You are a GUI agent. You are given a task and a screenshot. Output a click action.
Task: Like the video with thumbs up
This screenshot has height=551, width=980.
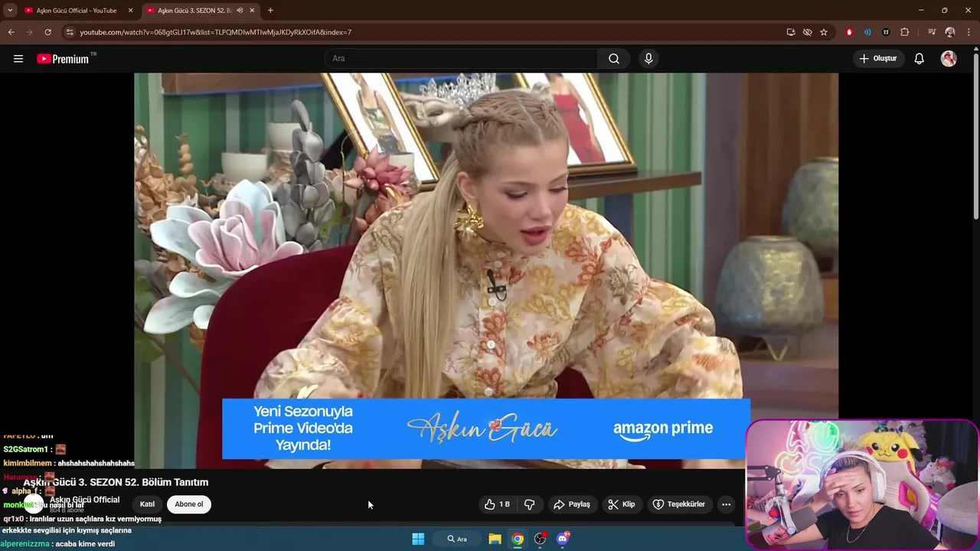497,504
